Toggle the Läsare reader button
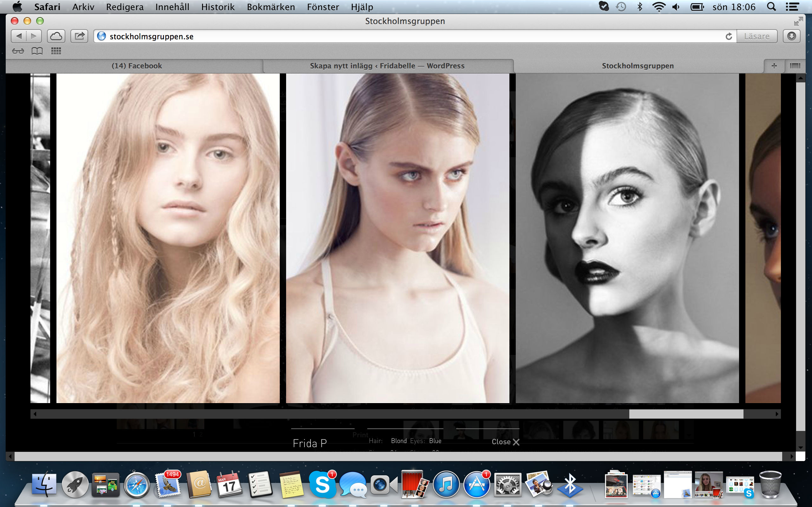 pyautogui.click(x=756, y=36)
